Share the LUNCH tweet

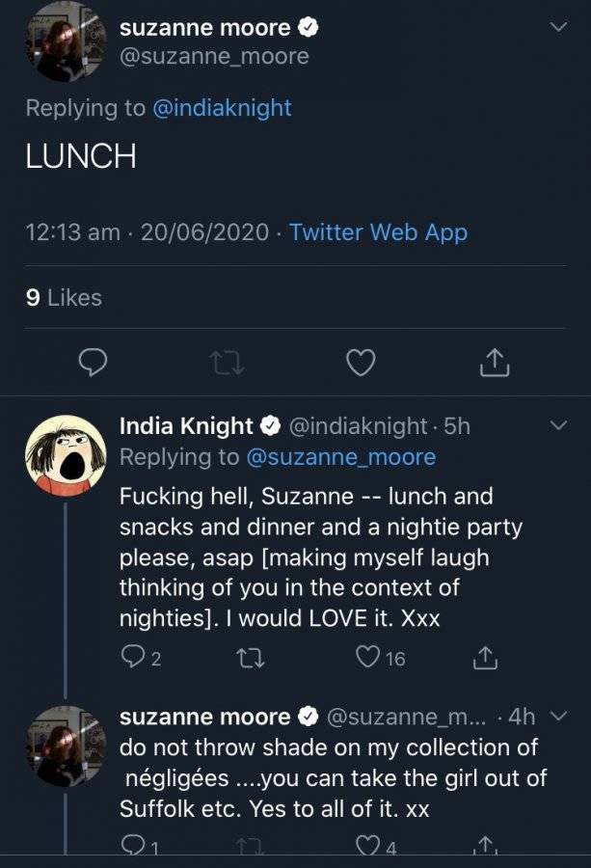pos(495,363)
